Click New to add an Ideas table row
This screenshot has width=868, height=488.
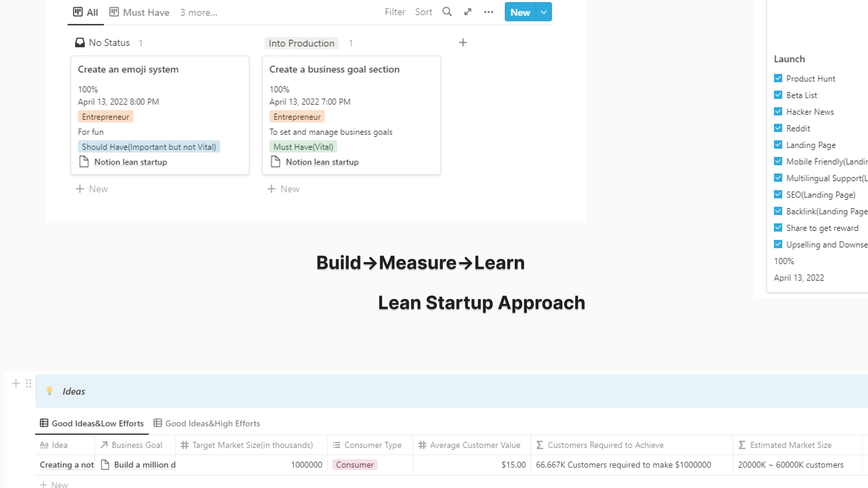[x=54, y=484]
